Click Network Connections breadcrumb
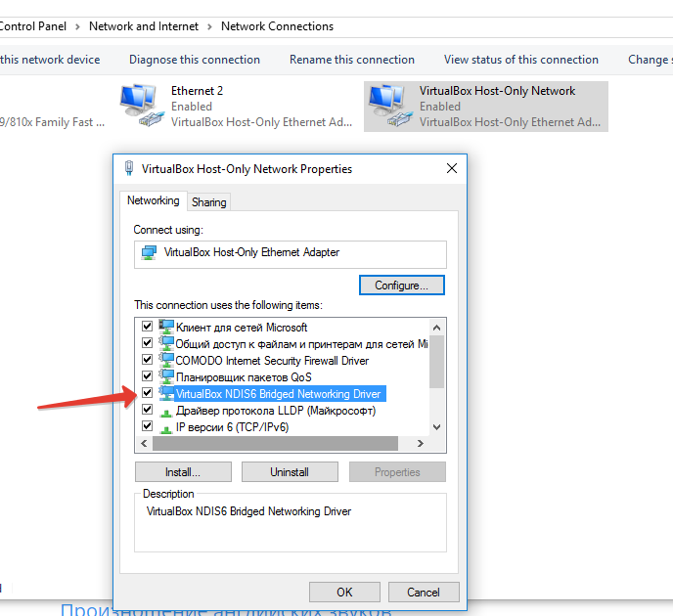Viewport: 673px width, 616px height. tap(277, 26)
